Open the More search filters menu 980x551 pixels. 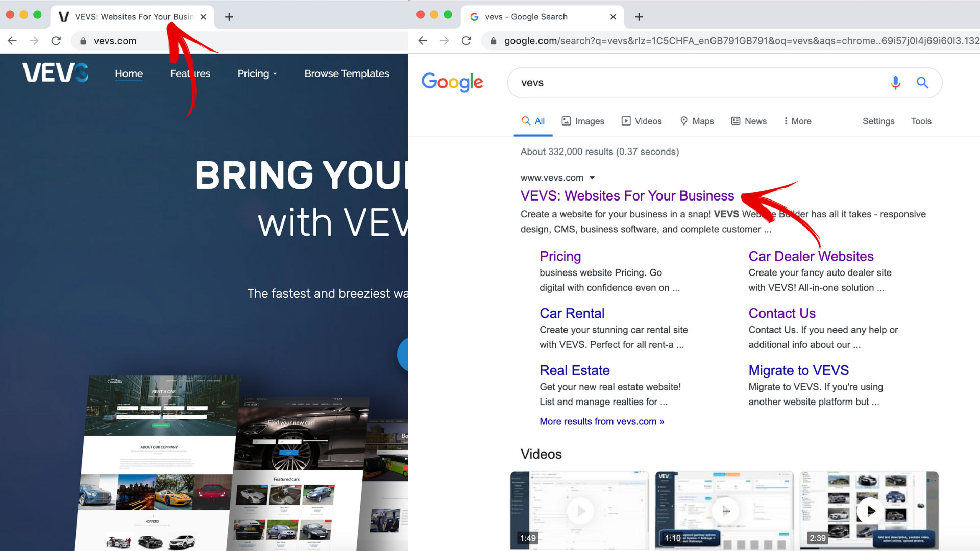point(798,121)
